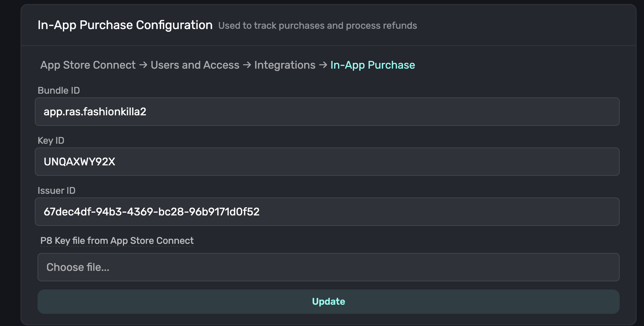Open the Integrations breadcrumb entry
644x326 pixels.
coord(285,65)
